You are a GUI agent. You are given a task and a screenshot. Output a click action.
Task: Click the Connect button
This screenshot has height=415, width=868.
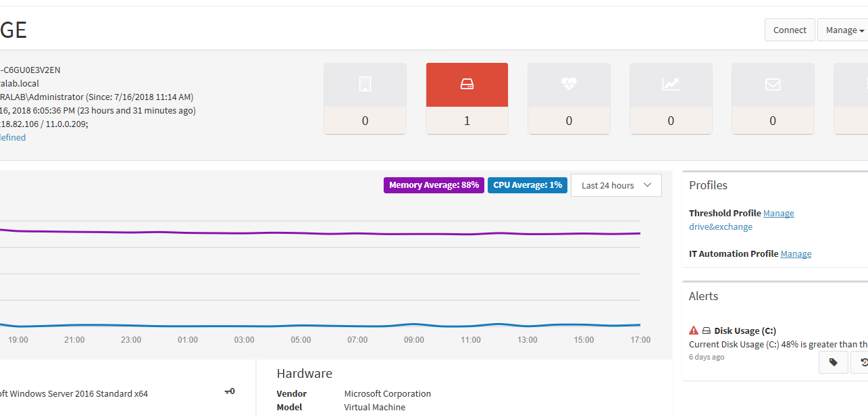[790, 30]
